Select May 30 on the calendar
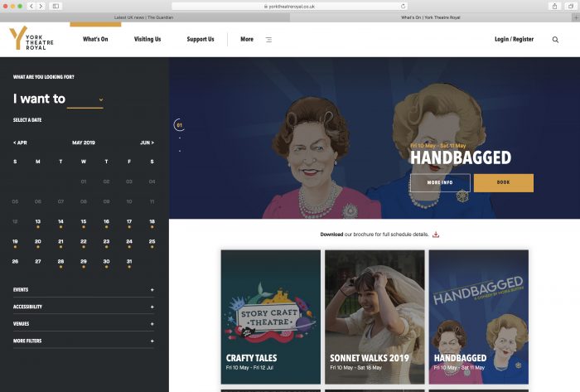 pos(107,263)
